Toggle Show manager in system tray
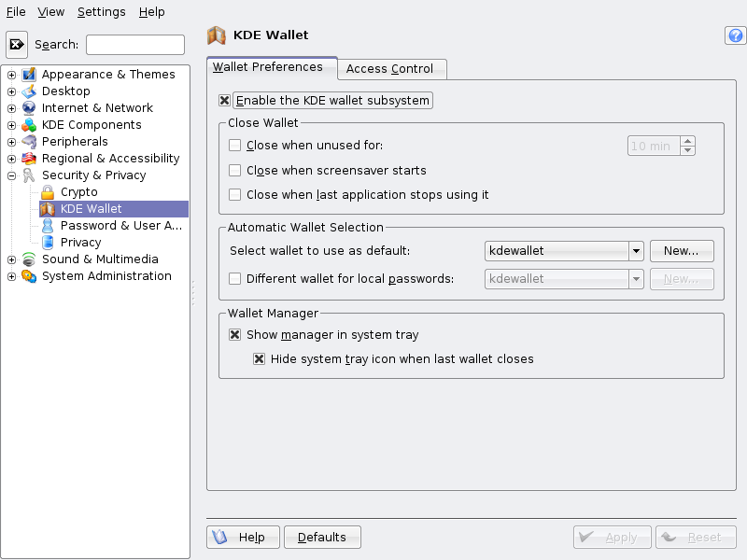Image resolution: width=747 pixels, height=560 pixels. point(235,335)
